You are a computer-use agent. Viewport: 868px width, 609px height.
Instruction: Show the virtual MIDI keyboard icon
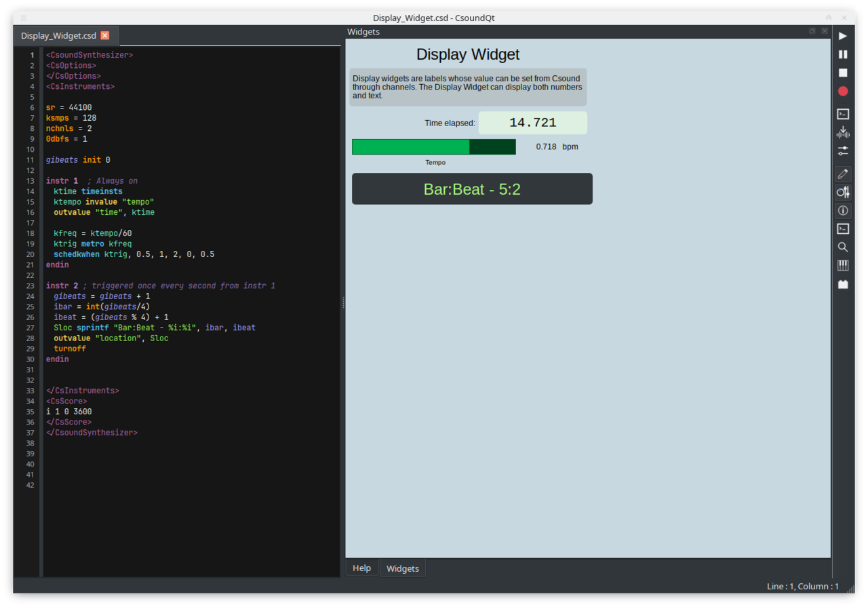(x=843, y=266)
